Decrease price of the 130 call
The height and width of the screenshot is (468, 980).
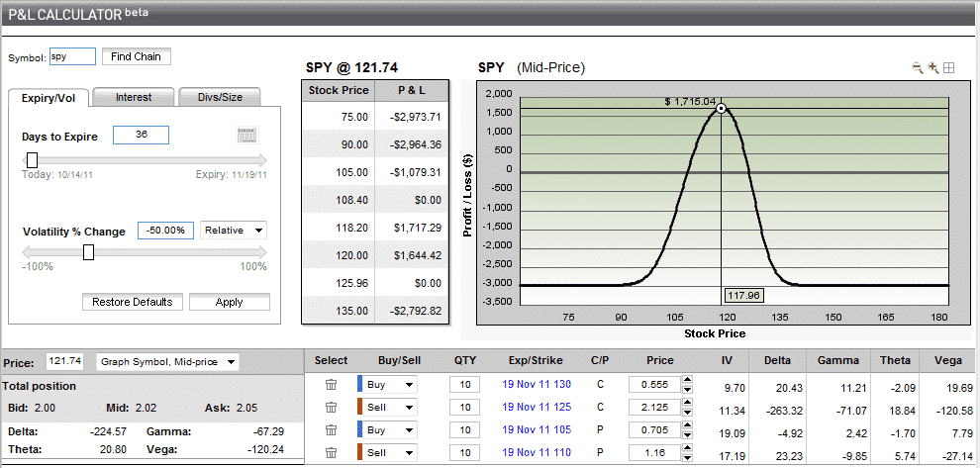click(x=688, y=389)
